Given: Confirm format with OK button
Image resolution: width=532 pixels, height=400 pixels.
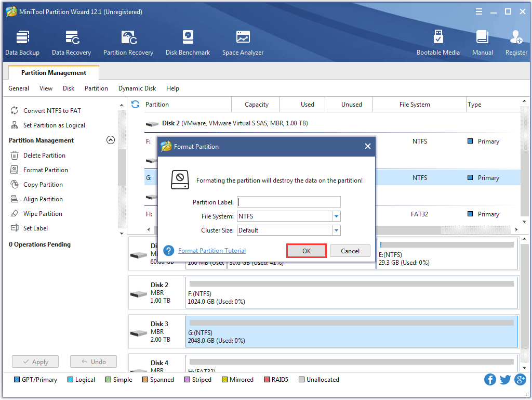Looking at the screenshot, I should [x=307, y=251].
